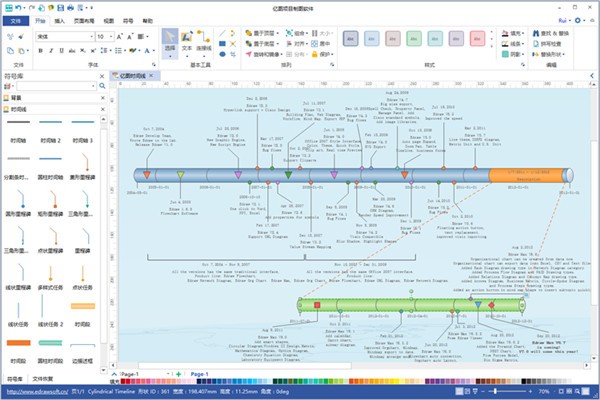
Task: Switch to the 页面布局 tab
Action: tap(85, 19)
